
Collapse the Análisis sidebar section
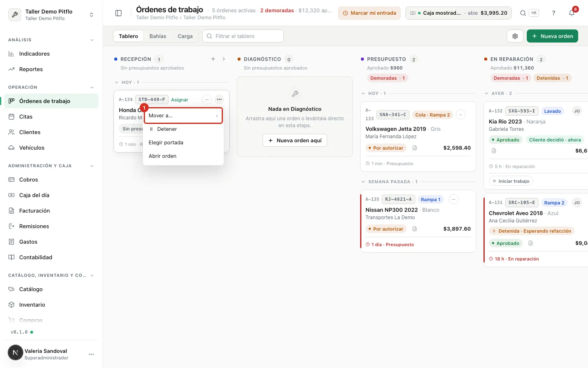(92, 40)
